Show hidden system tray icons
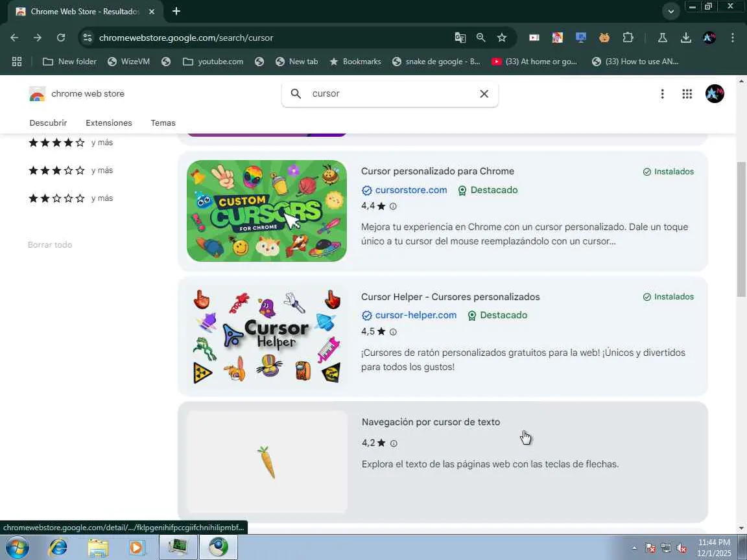 tap(634, 548)
